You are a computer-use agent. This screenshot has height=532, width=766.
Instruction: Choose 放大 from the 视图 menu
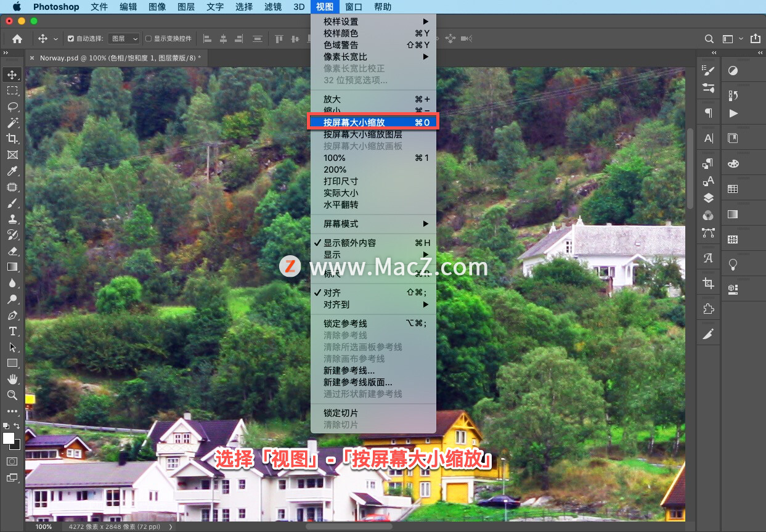coord(373,99)
